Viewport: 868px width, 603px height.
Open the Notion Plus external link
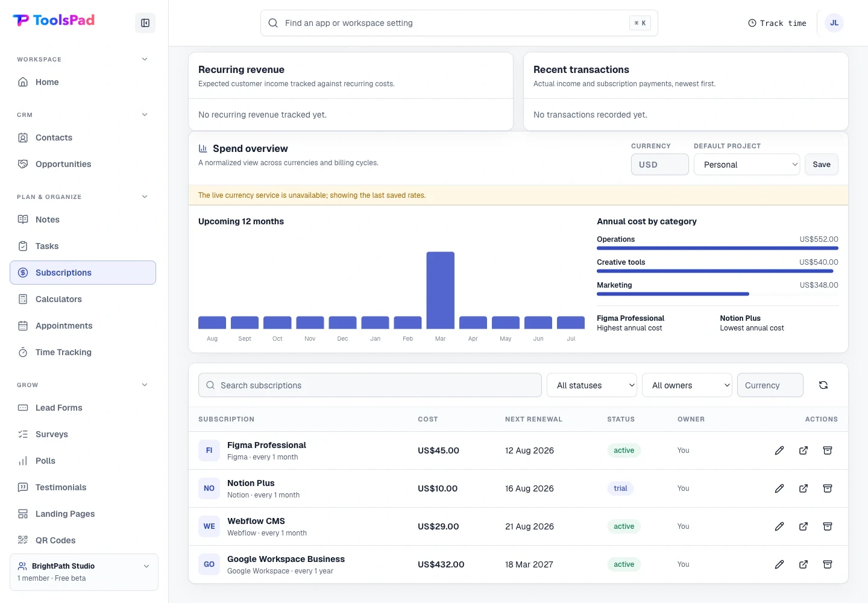point(804,488)
